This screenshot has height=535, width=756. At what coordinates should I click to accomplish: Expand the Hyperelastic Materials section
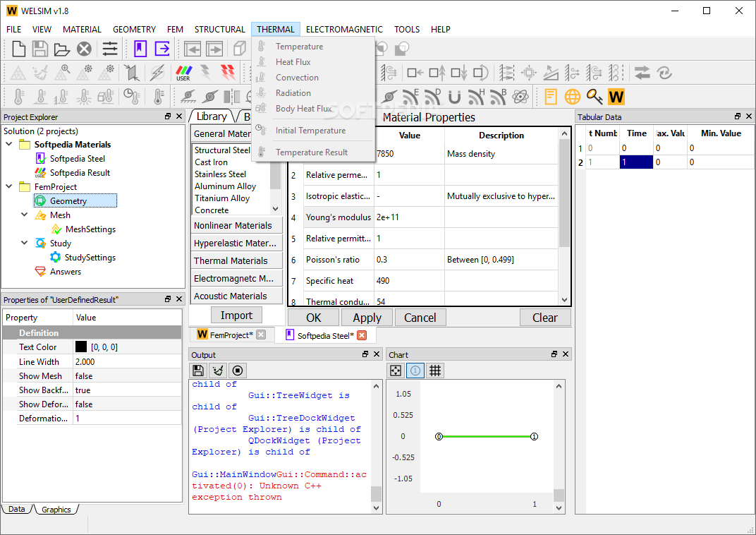[x=236, y=243]
